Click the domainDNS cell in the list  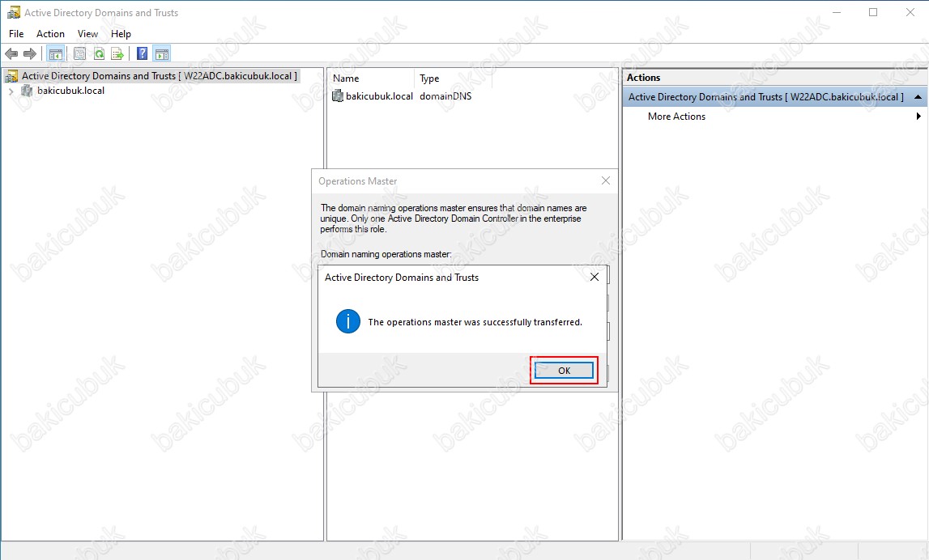pos(445,96)
